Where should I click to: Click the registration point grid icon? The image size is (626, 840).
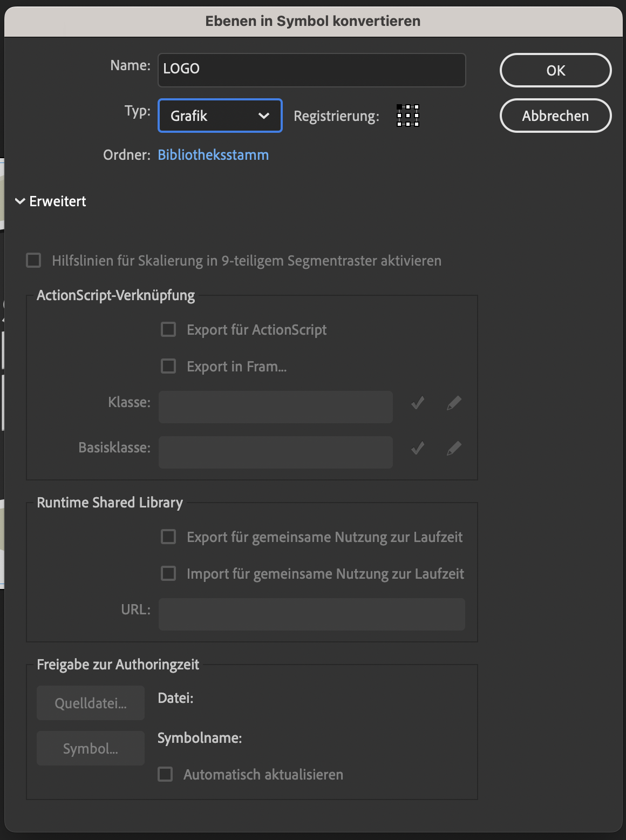tap(408, 116)
